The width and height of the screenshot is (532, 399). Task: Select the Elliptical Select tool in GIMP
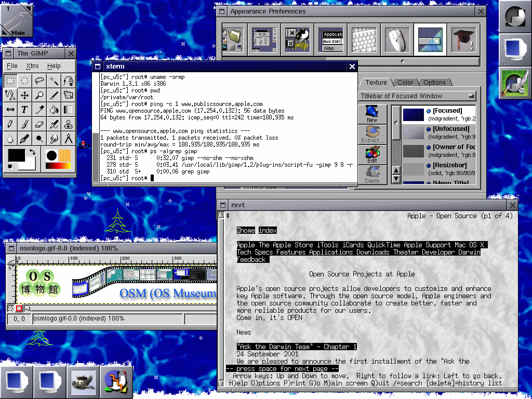pos(25,81)
